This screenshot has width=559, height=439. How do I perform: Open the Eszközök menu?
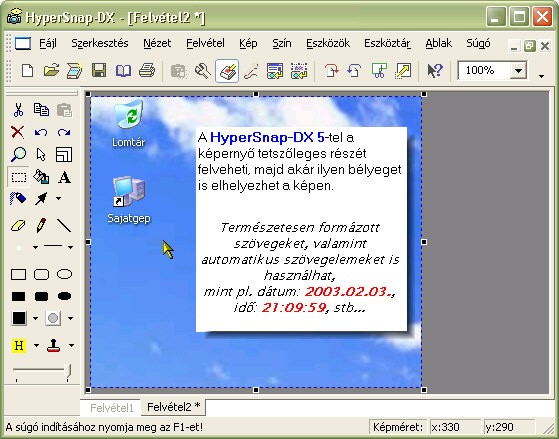click(x=328, y=44)
